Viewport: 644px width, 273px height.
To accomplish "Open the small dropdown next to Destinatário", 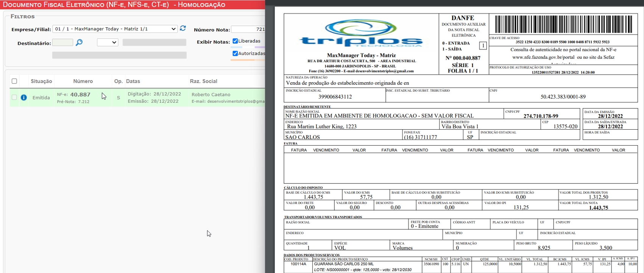I will [x=108, y=42].
